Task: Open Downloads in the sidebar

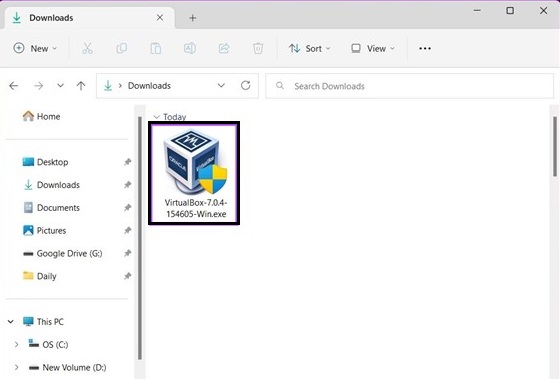Action: (x=51, y=185)
